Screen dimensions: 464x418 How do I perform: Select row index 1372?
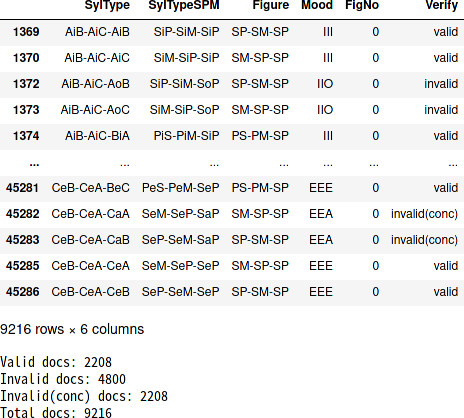coord(26,84)
